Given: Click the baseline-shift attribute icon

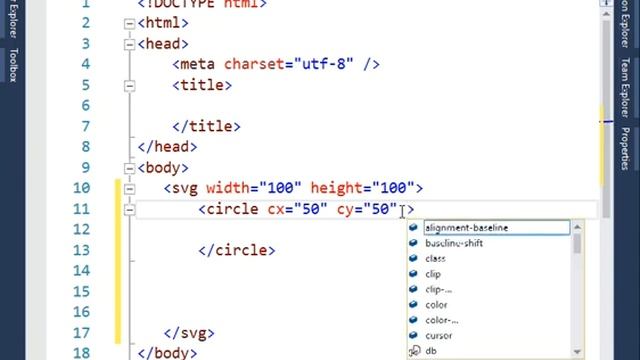Looking at the screenshot, I should coord(413,243).
